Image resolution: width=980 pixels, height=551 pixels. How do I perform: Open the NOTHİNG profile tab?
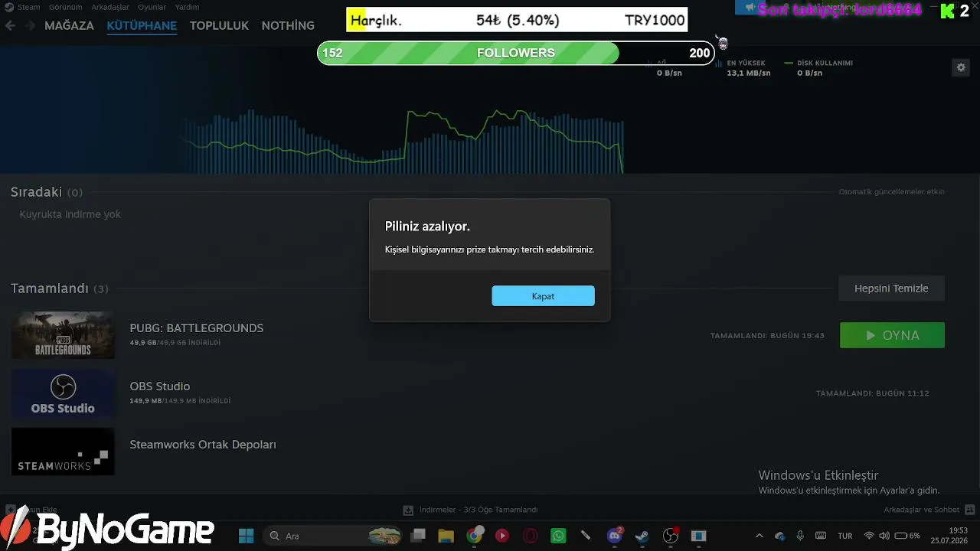[x=288, y=25]
